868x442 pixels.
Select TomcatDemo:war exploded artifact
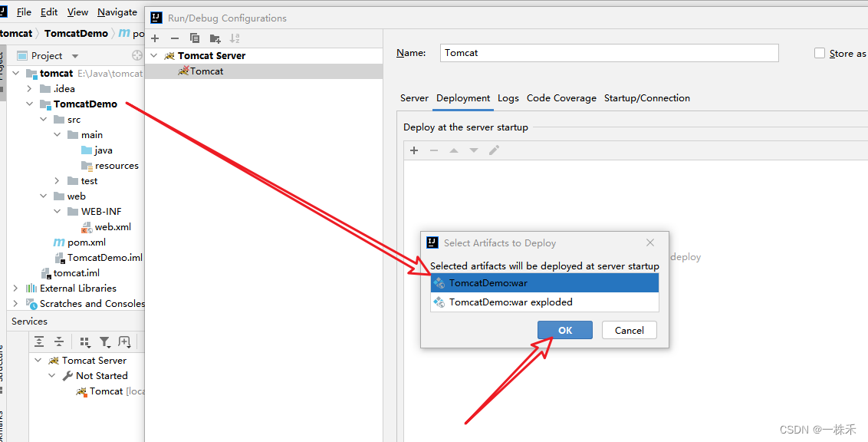point(544,302)
